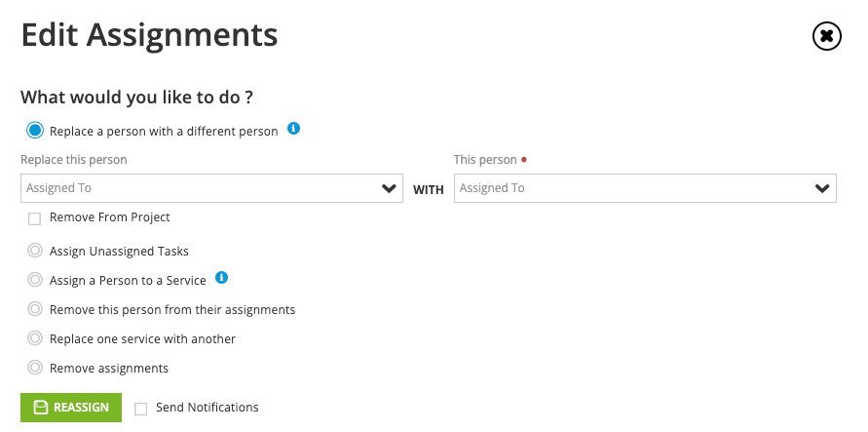Click info icon beside 'Replace a person' option
Image resolution: width=868 pixels, height=432 pixels.
click(293, 129)
